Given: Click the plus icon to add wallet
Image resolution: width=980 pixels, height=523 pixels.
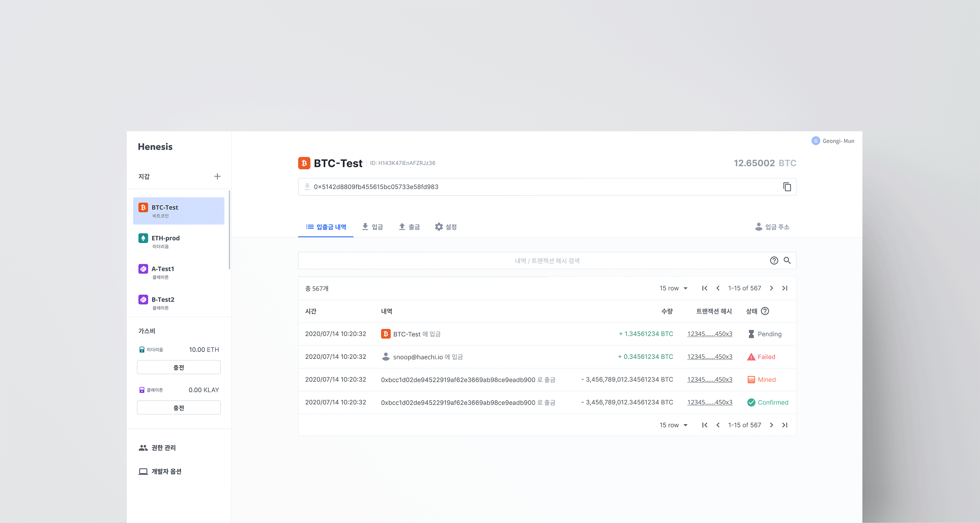Looking at the screenshot, I should pyautogui.click(x=217, y=176).
